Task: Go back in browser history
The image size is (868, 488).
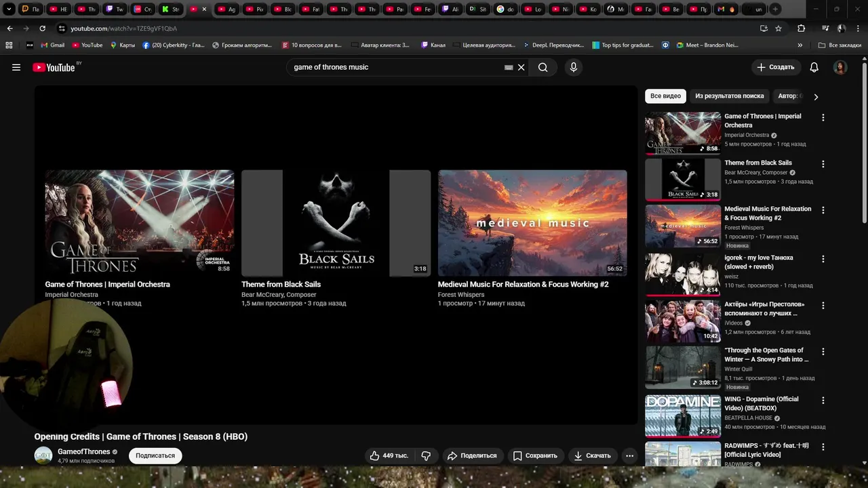Action: tap(9, 28)
